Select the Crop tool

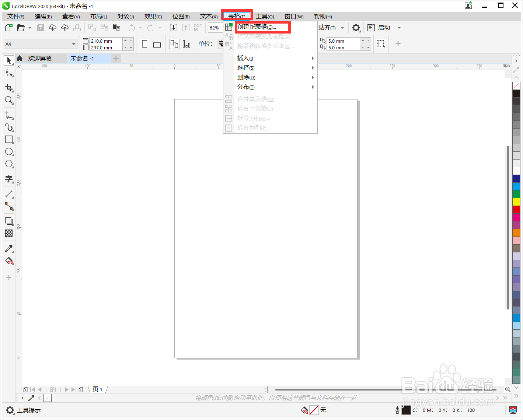click(9, 88)
